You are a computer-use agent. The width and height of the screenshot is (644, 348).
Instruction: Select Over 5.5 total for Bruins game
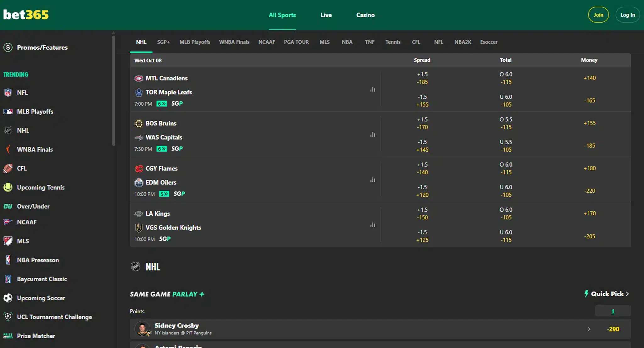point(506,123)
